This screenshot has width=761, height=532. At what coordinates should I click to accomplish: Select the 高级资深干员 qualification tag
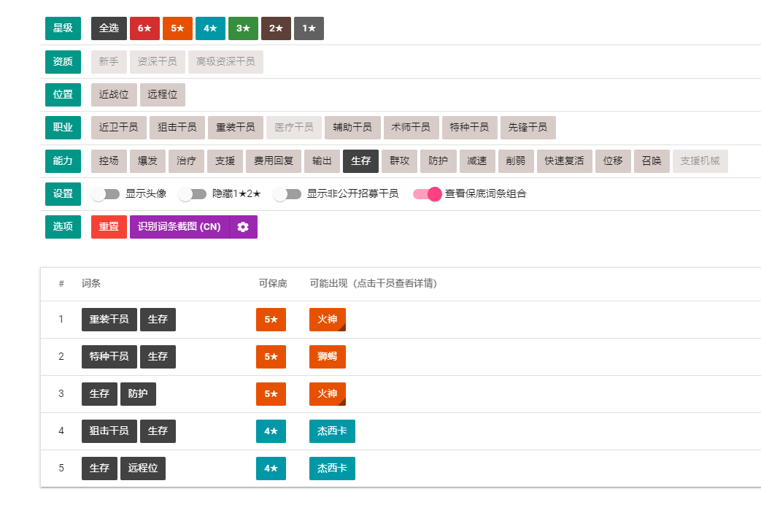coord(225,61)
